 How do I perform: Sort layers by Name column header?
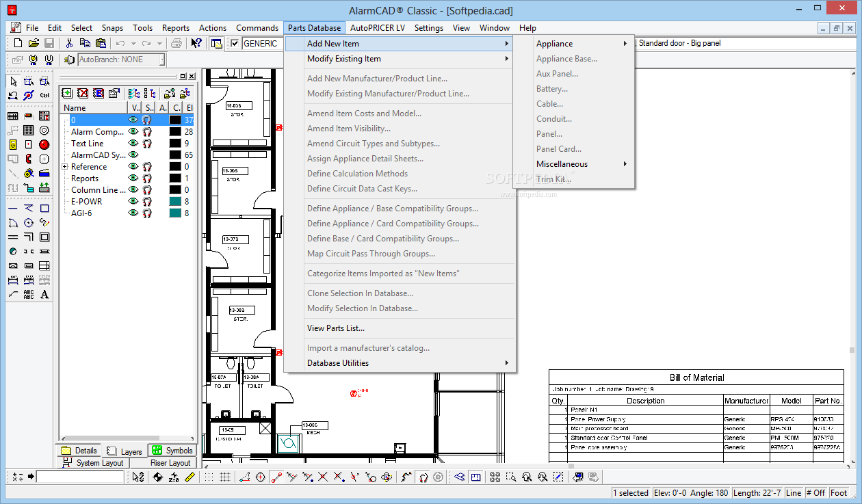(93, 107)
